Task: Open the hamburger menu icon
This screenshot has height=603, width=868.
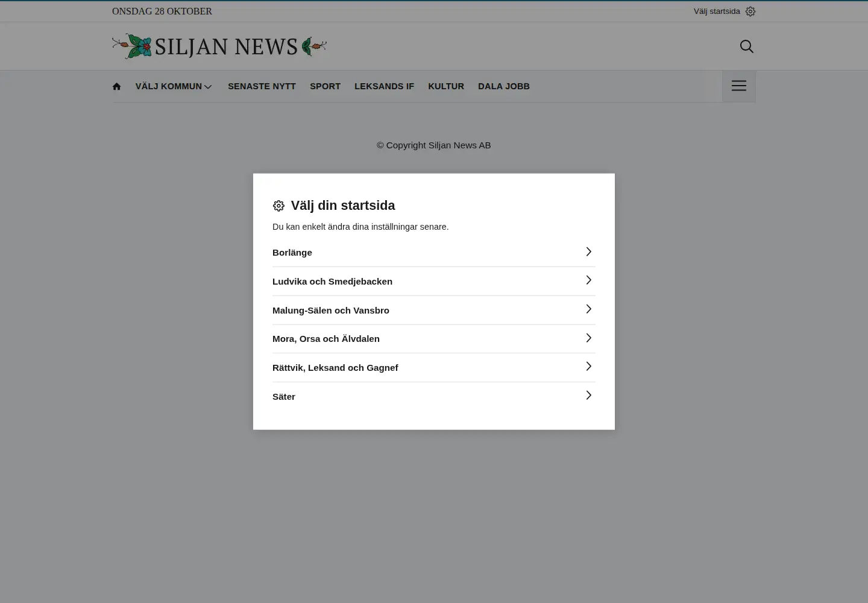Action: [x=739, y=86]
